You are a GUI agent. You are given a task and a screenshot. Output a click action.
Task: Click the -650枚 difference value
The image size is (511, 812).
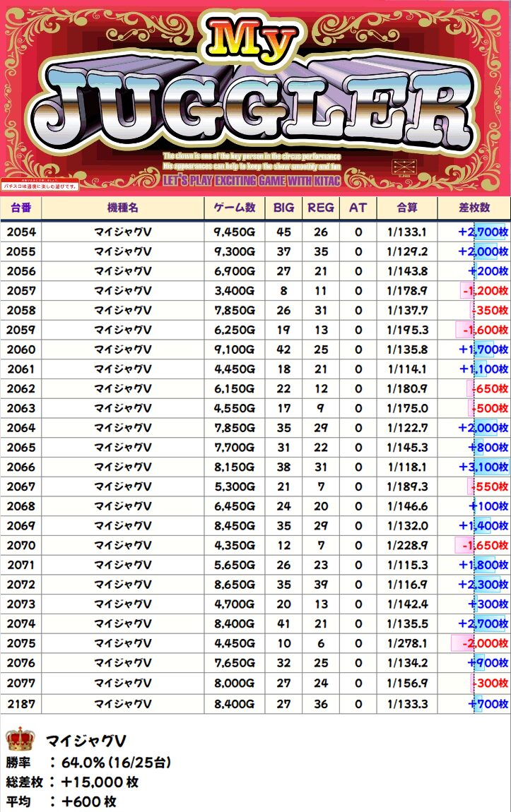[x=490, y=389]
